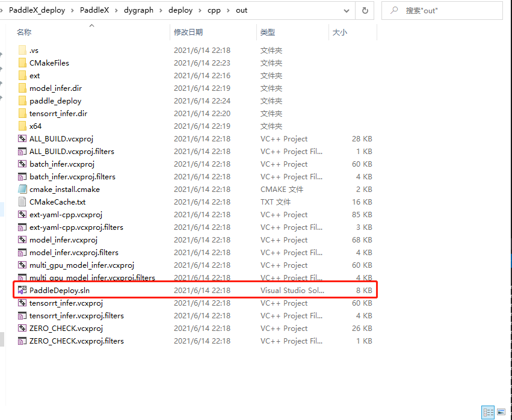The image size is (512, 420).
Task: Click the batch_infer.vcxproj.filters file icon
Action: (x=22, y=177)
